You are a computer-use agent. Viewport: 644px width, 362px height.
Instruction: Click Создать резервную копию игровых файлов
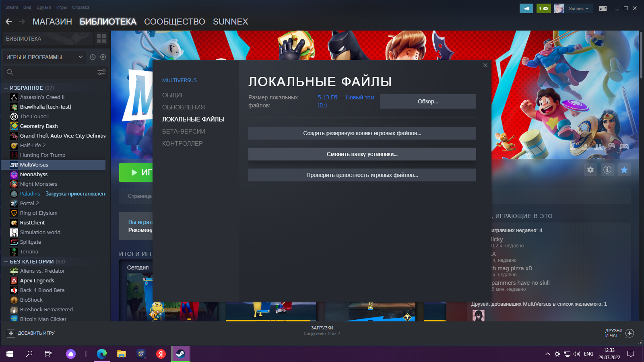[362, 133]
